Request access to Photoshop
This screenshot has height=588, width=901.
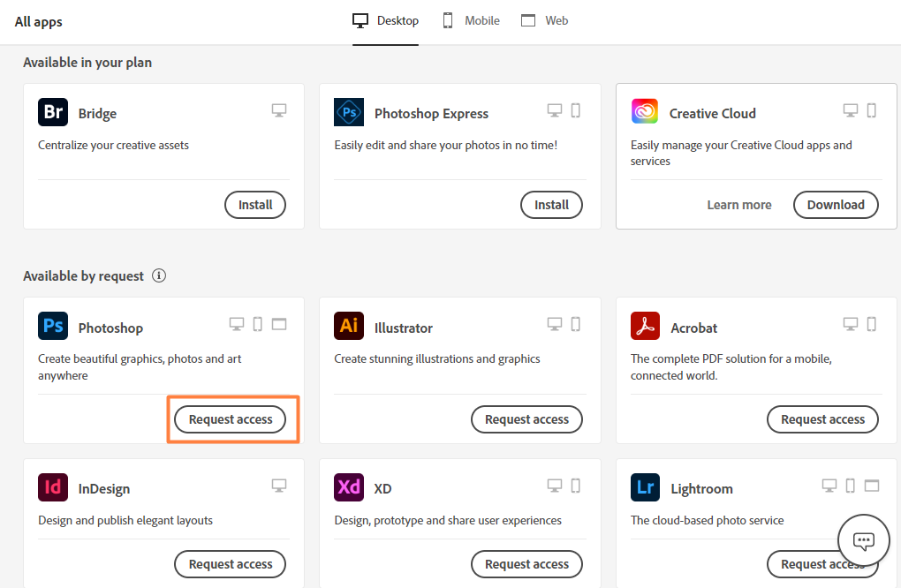(x=230, y=419)
